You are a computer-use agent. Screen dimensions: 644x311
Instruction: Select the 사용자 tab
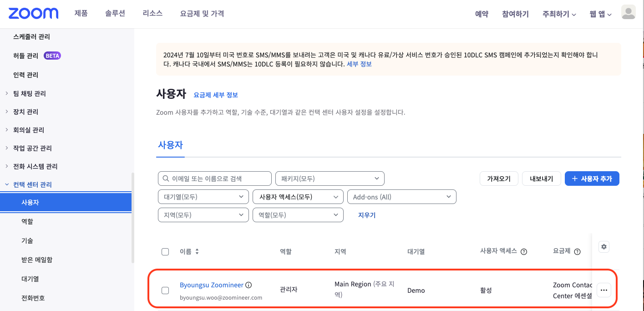coord(170,145)
